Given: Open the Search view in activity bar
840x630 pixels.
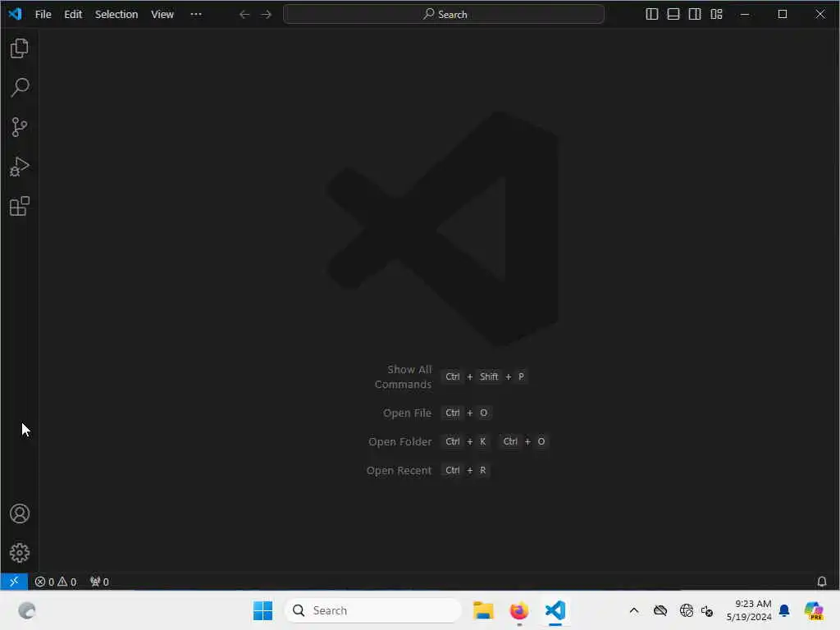Looking at the screenshot, I should pyautogui.click(x=20, y=87).
